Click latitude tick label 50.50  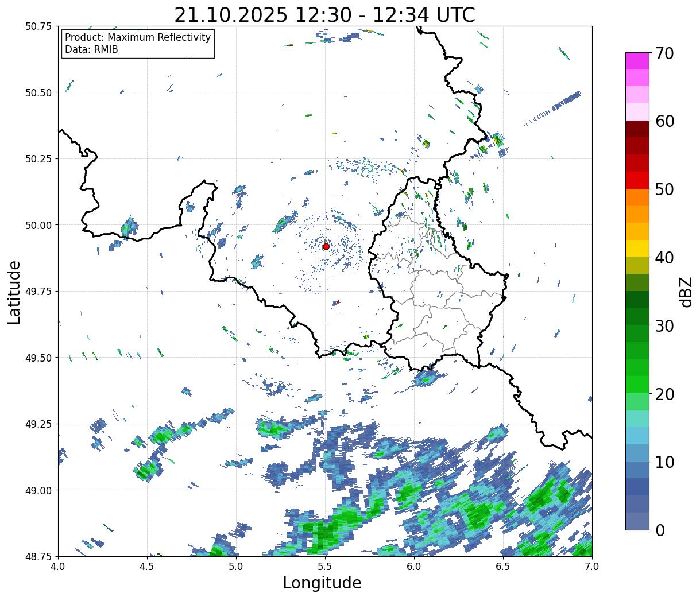pos(38,92)
